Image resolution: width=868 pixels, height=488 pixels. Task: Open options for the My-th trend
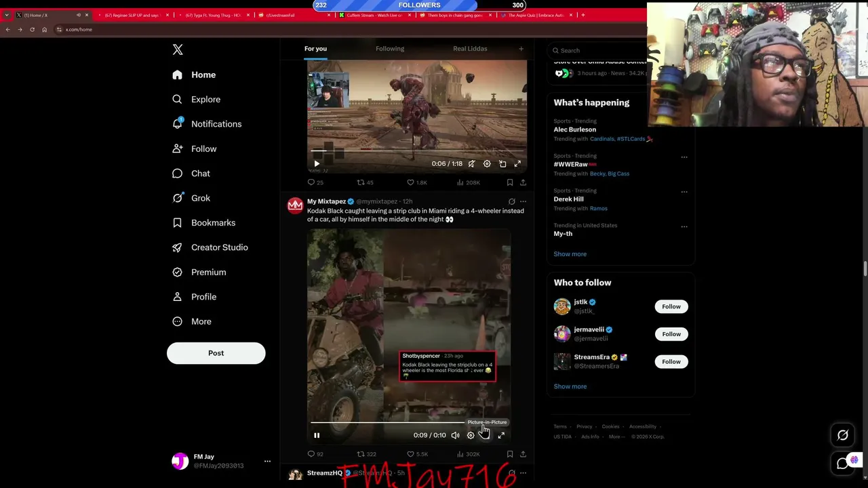(684, 226)
